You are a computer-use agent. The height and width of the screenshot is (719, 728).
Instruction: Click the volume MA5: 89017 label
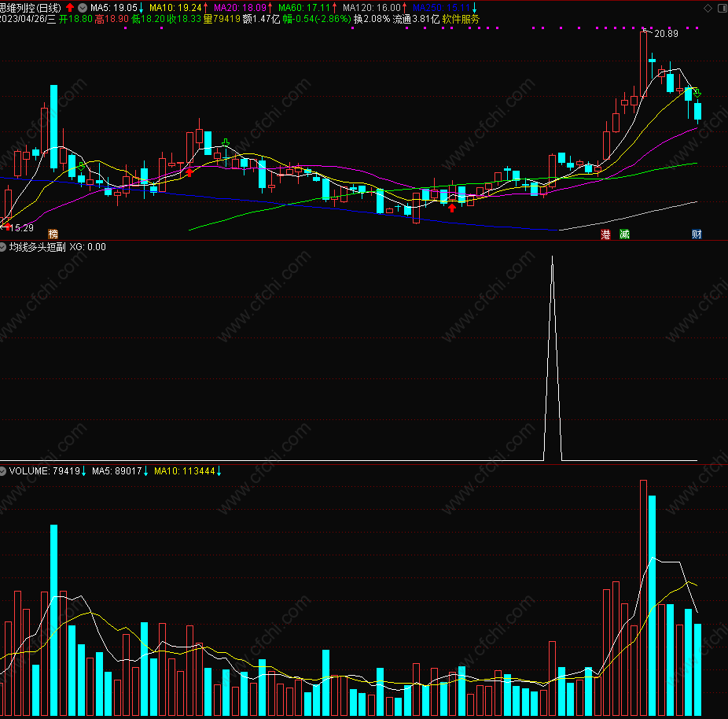click(116, 471)
